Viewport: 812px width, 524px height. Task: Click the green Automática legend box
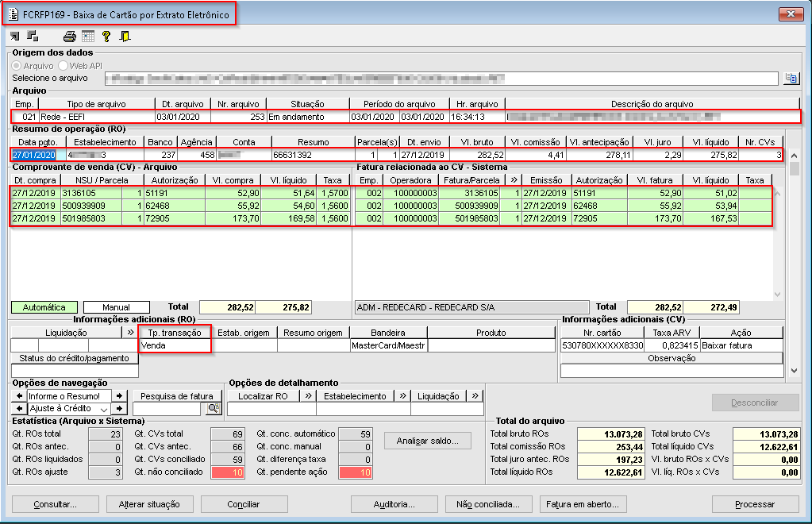click(44, 307)
